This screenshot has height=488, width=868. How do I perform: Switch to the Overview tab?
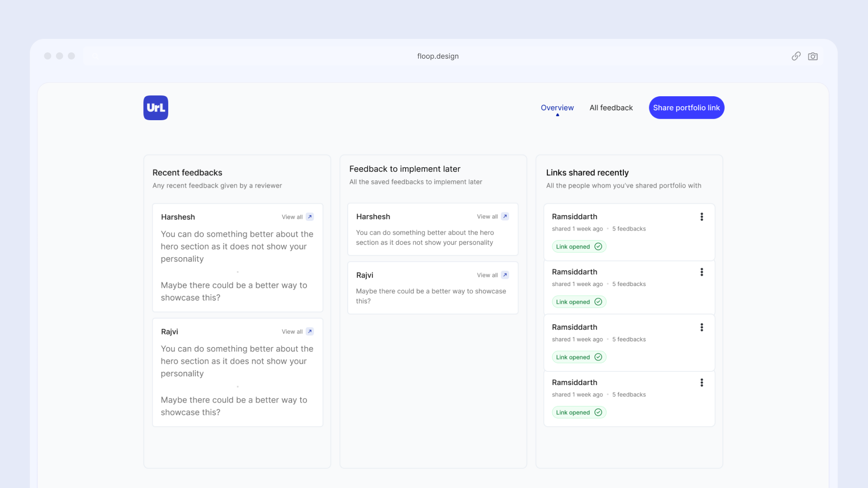(557, 108)
